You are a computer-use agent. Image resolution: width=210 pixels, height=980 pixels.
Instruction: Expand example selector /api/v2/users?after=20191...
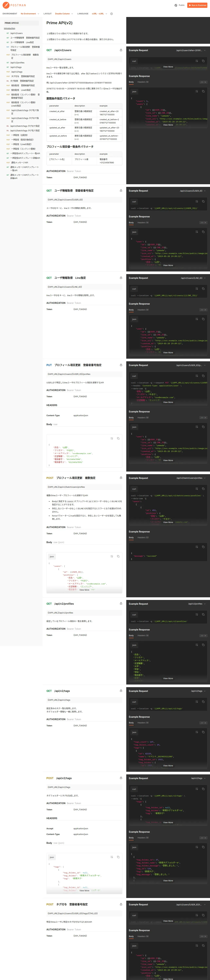tap(191, 50)
